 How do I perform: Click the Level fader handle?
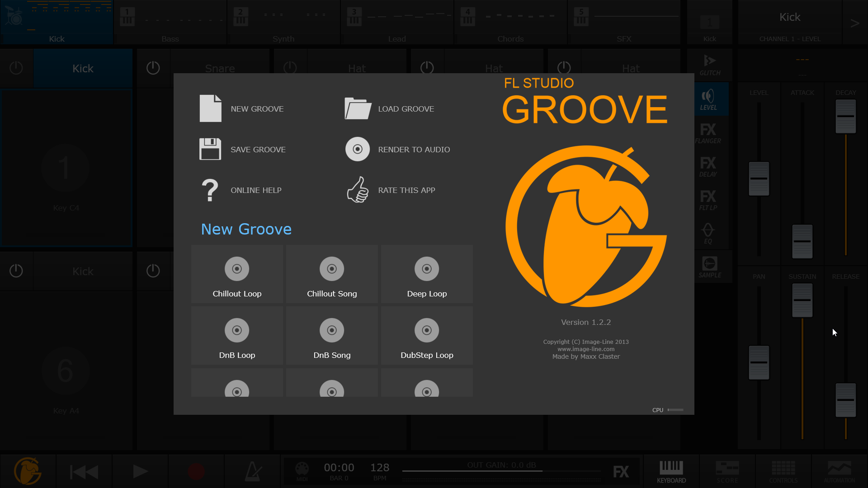[759, 178]
